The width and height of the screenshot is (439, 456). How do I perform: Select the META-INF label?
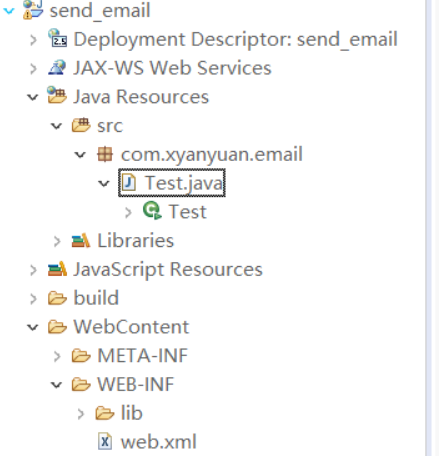coord(143,356)
